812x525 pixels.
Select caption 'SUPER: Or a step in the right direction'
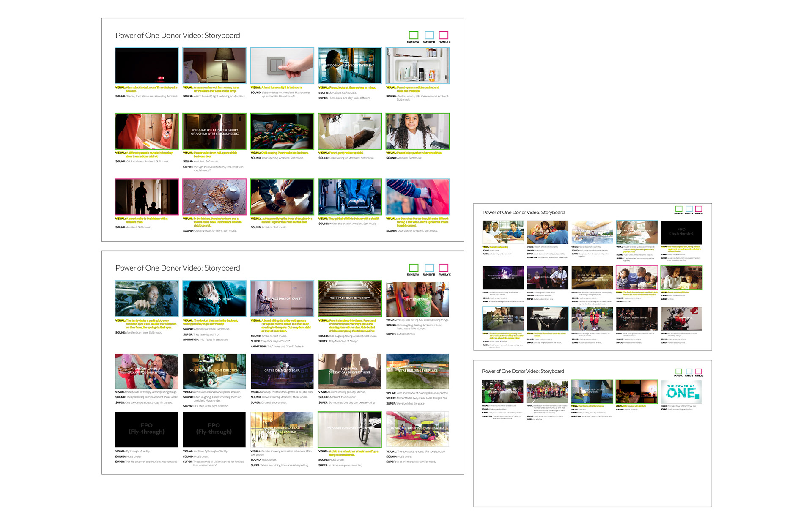[206, 406]
